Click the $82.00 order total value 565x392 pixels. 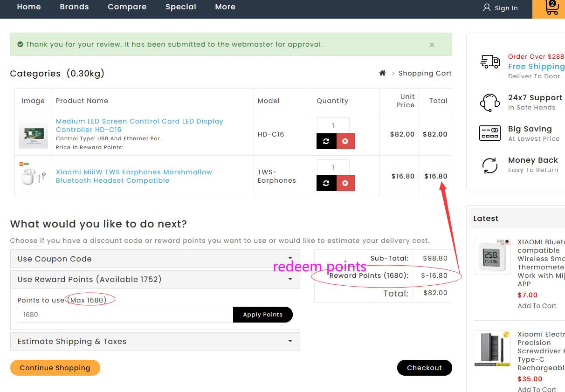pos(435,293)
